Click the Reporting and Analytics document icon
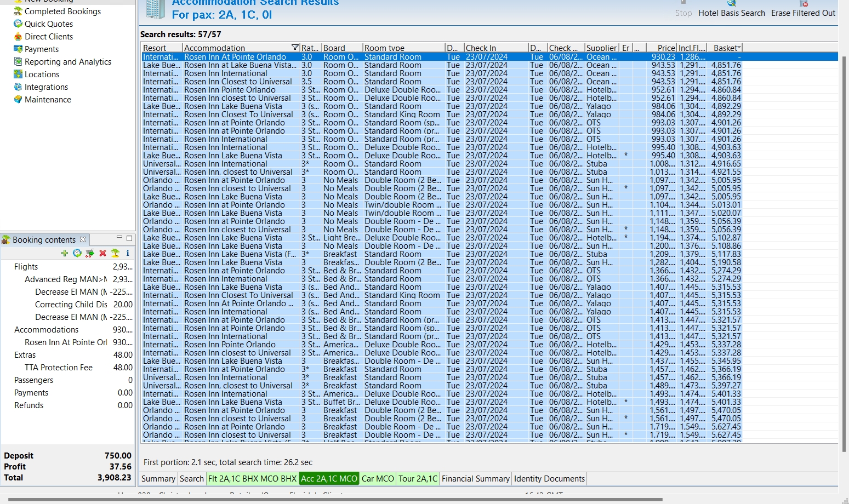This screenshot has height=504, width=849. 18,61
